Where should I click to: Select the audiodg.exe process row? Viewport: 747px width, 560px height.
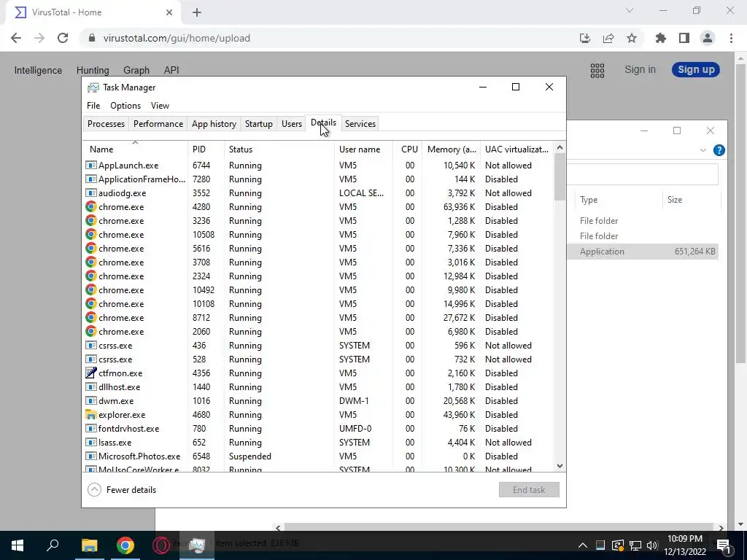[x=319, y=192]
